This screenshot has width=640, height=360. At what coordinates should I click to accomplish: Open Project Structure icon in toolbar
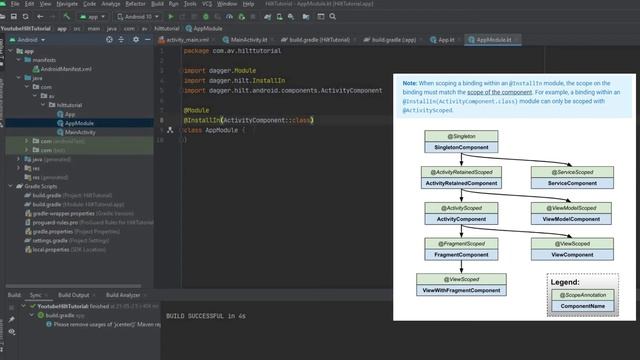tap(306, 17)
